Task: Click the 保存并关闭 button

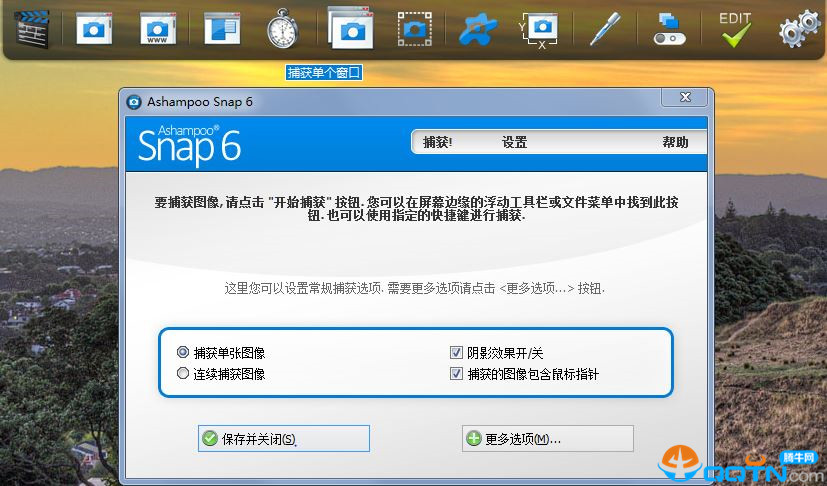Action: click(284, 439)
